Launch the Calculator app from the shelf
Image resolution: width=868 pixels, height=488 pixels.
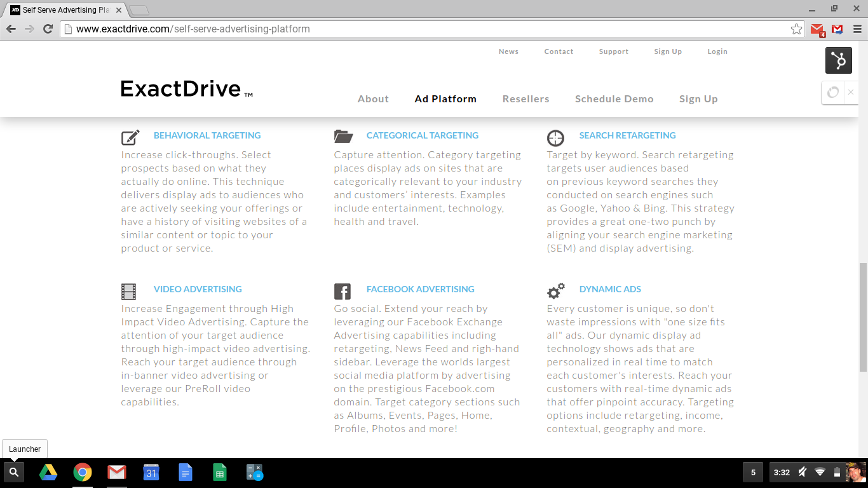254,472
